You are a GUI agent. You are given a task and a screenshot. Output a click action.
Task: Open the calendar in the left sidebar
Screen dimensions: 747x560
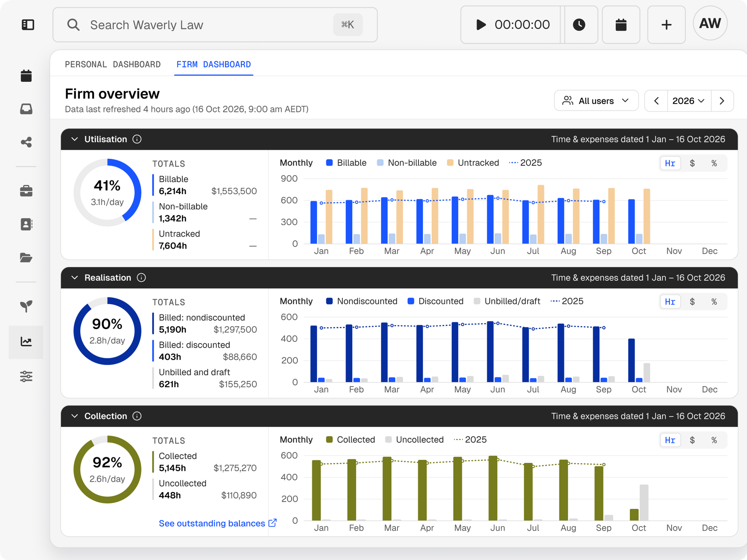(26, 75)
